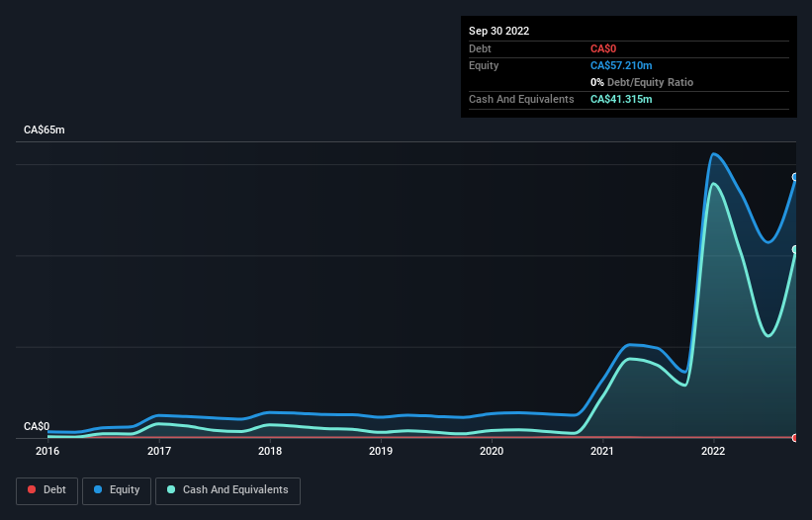
Task: Toggle Cash And Equivalents legend button
Action: click(227, 490)
